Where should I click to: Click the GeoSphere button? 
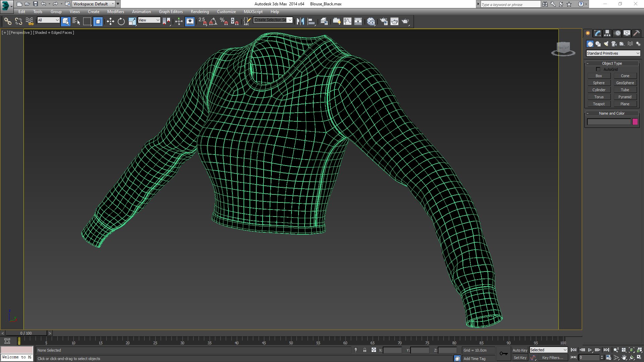coord(625,83)
